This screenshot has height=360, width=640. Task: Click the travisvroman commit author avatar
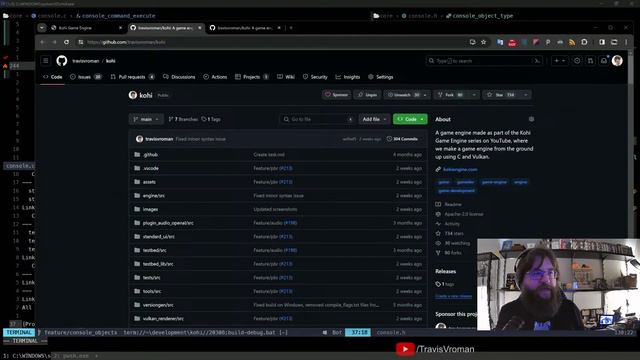tap(139, 139)
